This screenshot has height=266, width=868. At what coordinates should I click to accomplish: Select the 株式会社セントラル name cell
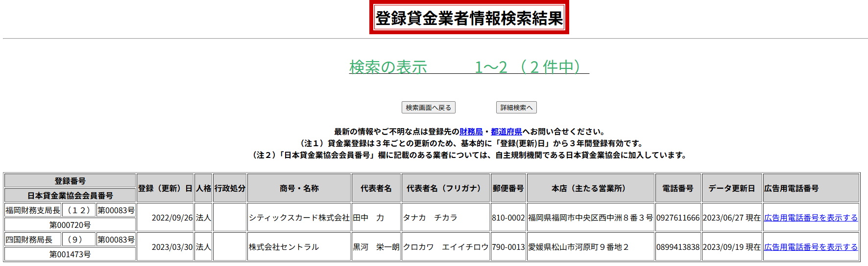[284, 247]
